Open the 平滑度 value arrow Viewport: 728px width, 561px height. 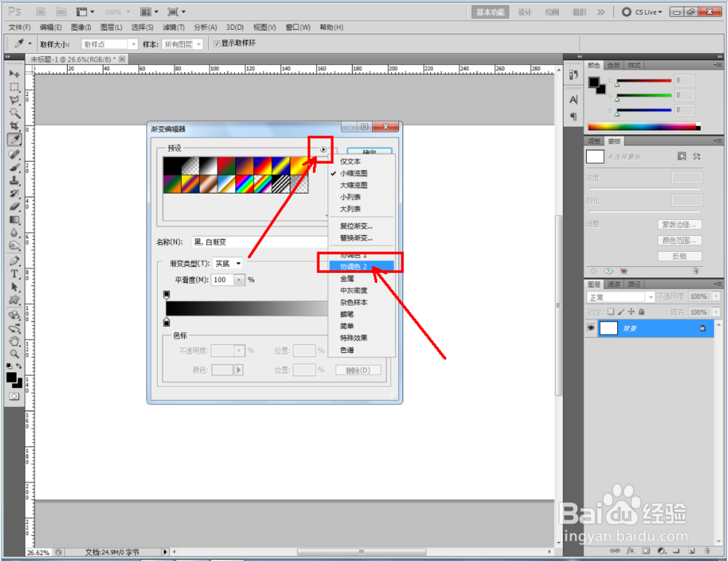[x=239, y=280]
